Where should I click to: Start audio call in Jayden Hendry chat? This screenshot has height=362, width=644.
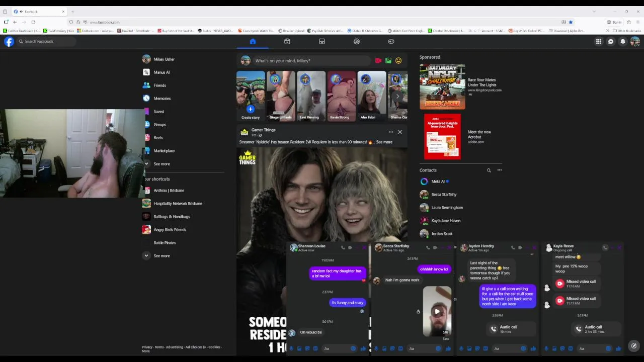tap(513, 247)
